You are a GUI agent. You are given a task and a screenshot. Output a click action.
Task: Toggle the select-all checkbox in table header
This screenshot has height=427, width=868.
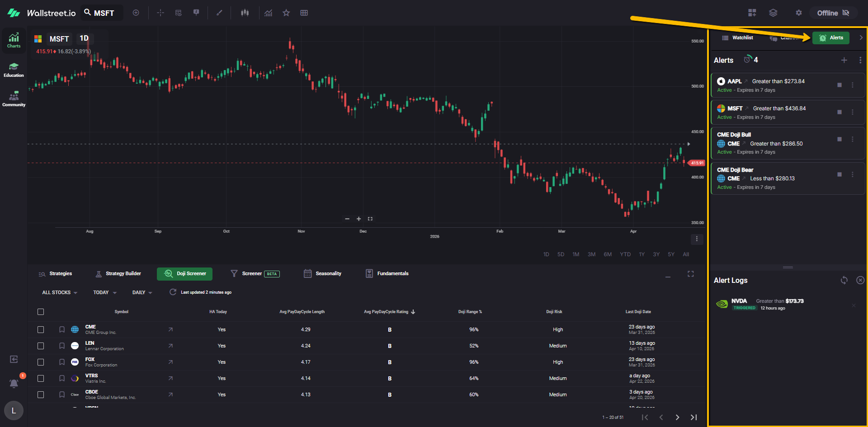point(41,312)
